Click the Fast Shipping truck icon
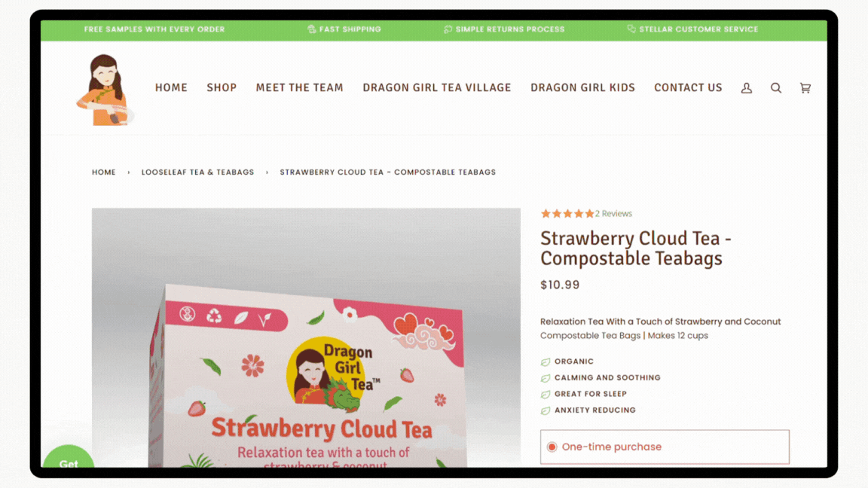This screenshot has height=488, width=868. pos(312,29)
